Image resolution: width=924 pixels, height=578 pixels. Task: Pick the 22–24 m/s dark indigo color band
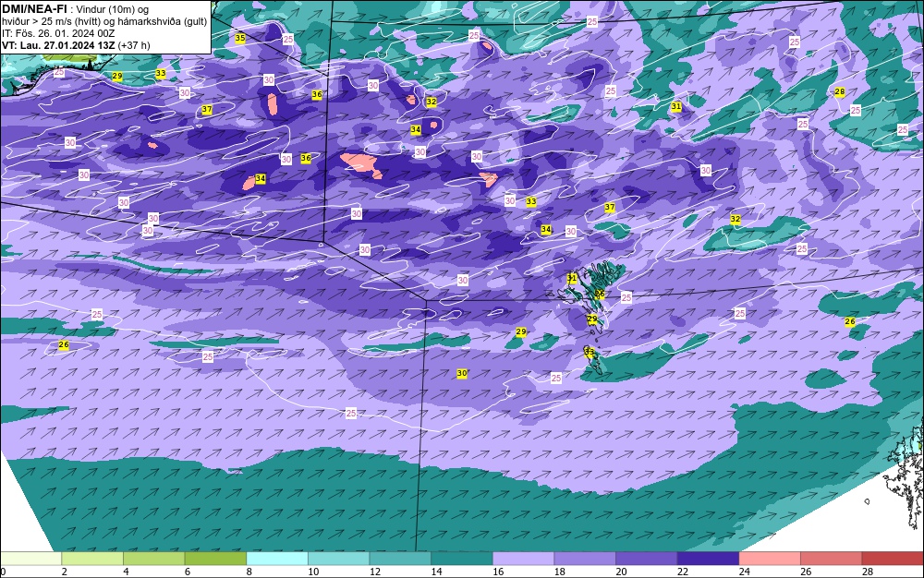click(708, 558)
